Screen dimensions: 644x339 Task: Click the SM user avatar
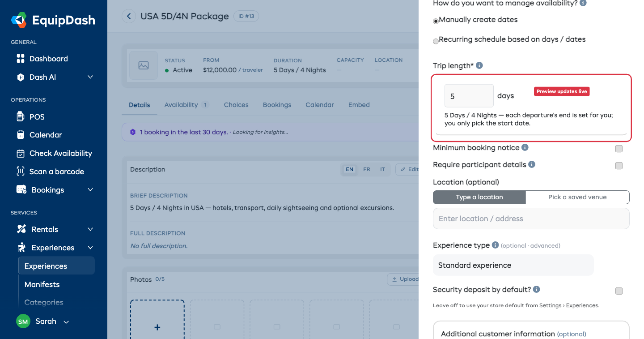(23, 321)
